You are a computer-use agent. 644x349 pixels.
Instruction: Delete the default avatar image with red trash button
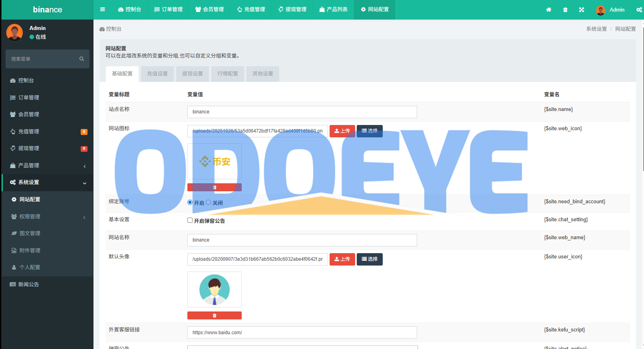click(x=215, y=315)
